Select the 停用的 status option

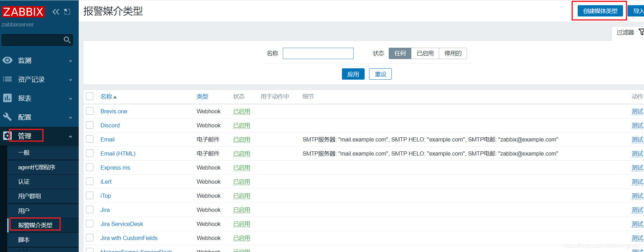click(453, 53)
